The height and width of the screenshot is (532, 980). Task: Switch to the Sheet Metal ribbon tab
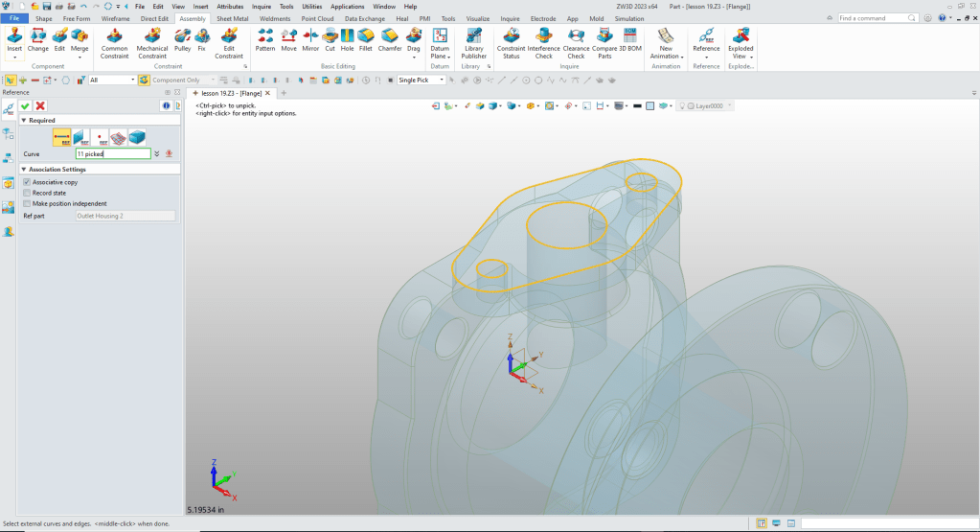(231, 18)
